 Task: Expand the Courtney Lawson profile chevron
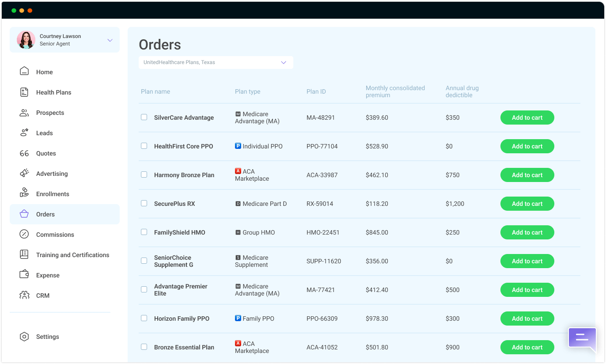pyautogui.click(x=110, y=40)
